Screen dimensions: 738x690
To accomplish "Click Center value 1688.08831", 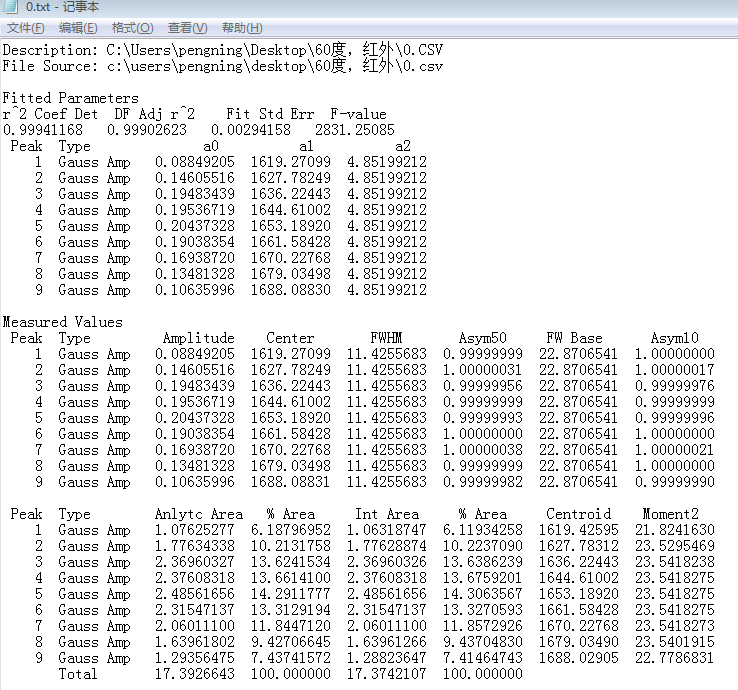I will click(290, 482).
